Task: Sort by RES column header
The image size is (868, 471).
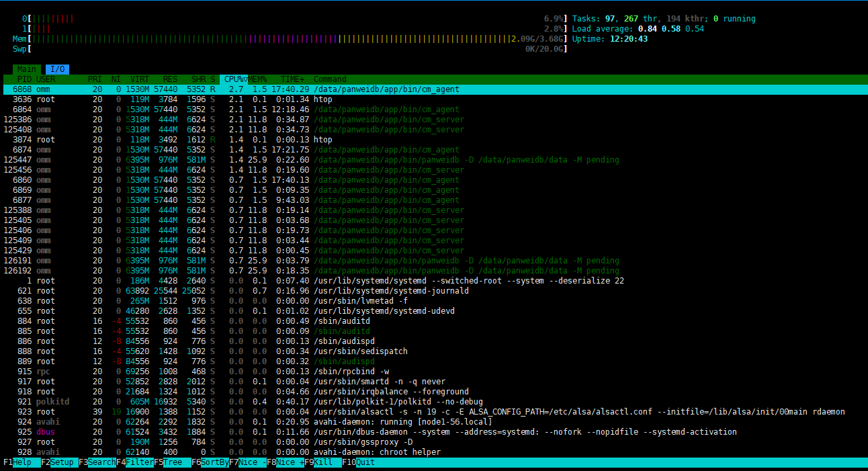Action: 170,79
